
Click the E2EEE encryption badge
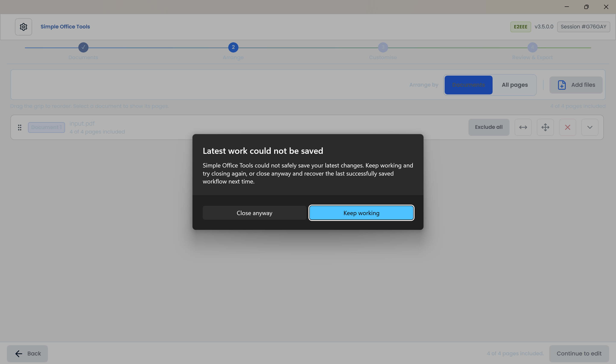(x=520, y=27)
